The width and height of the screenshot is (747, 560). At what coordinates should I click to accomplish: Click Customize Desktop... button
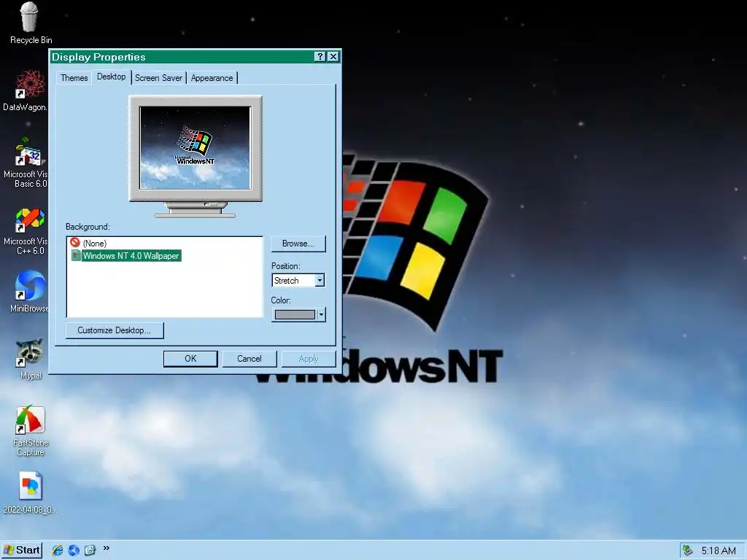click(x=115, y=330)
